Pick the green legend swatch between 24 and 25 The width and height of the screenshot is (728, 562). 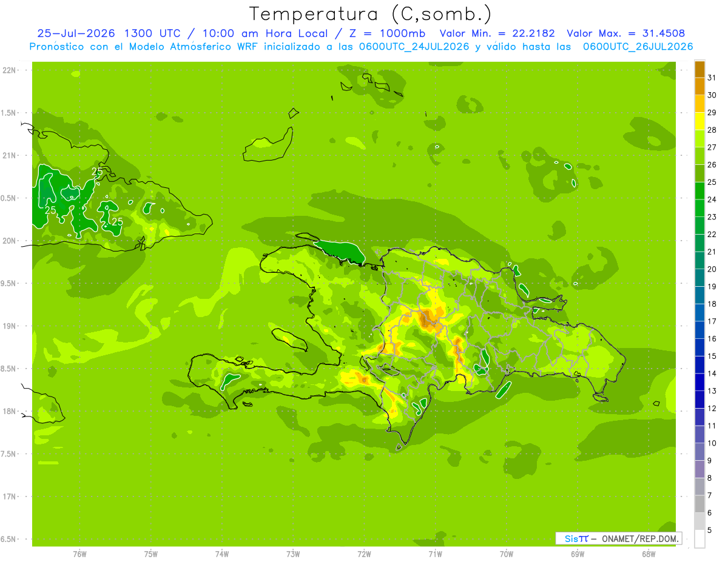pos(699,191)
